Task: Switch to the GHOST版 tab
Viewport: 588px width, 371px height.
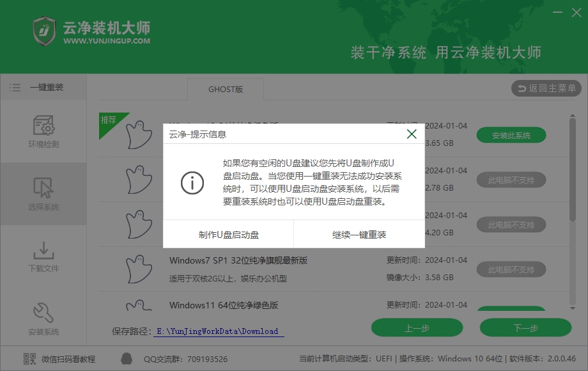Action: pos(225,90)
